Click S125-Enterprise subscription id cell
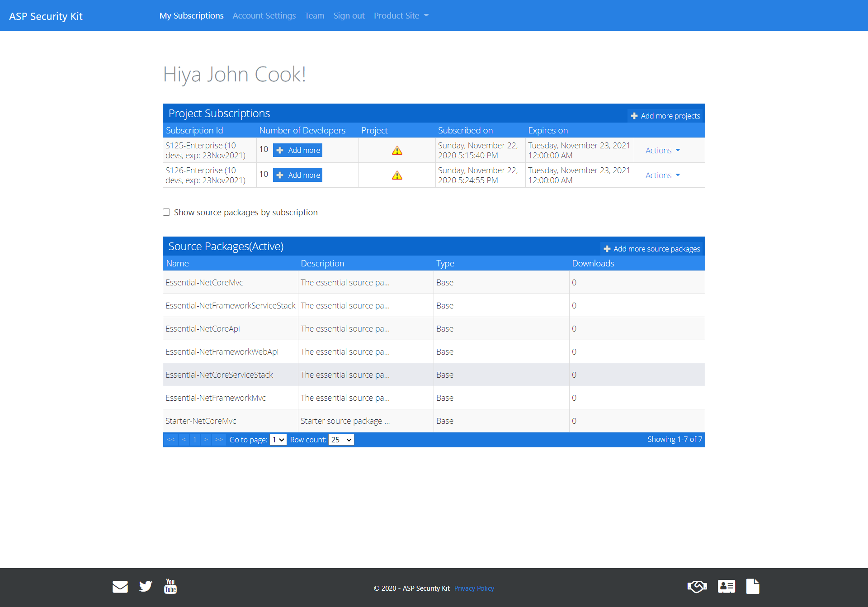 click(210, 151)
